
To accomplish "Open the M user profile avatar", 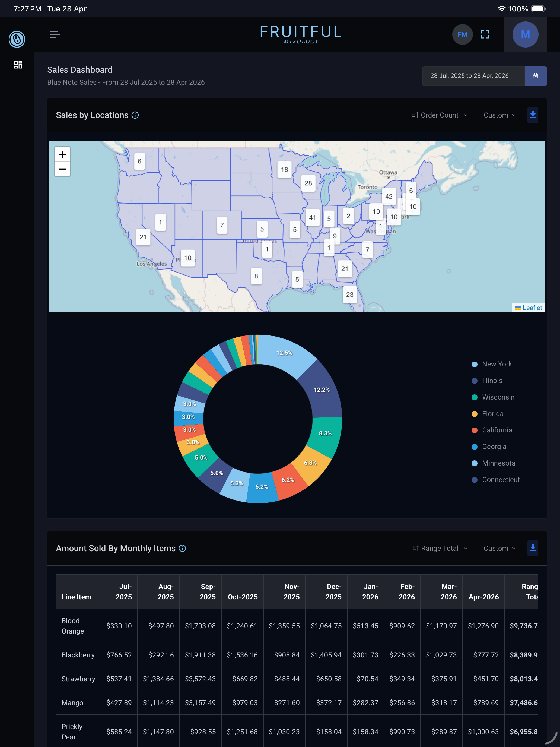I will (x=525, y=34).
